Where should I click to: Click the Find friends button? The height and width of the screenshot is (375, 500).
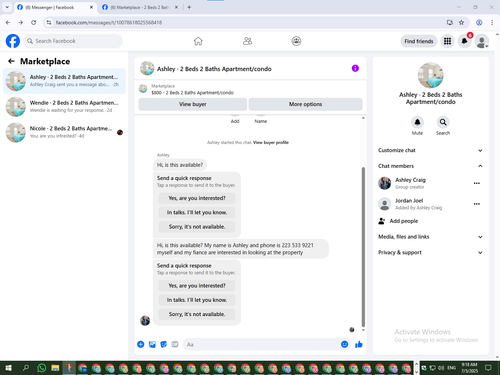pos(419,41)
